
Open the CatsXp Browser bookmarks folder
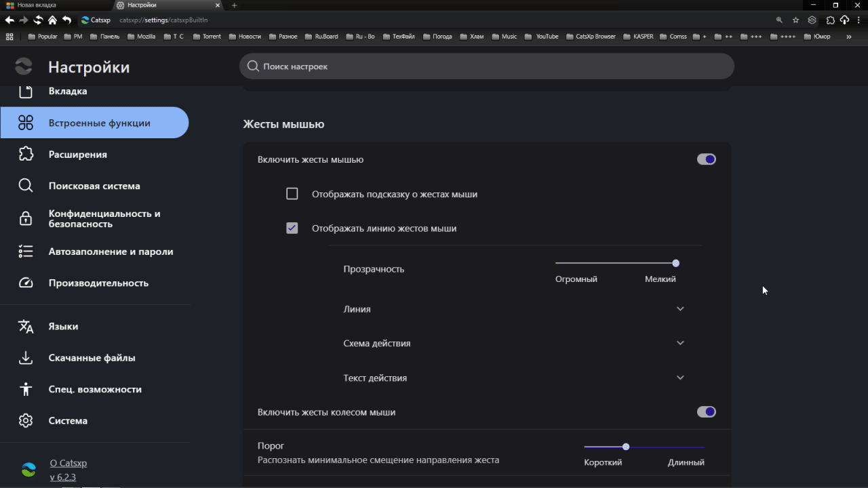[590, 37]
